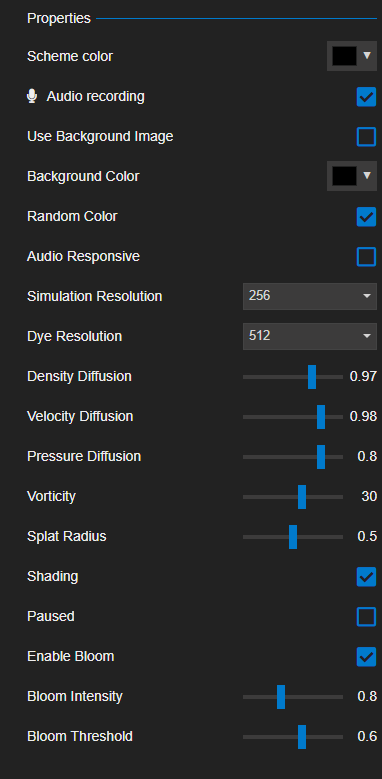Enable Use Background Image checkbox
382x779 pixels.
tap(366, 137)
